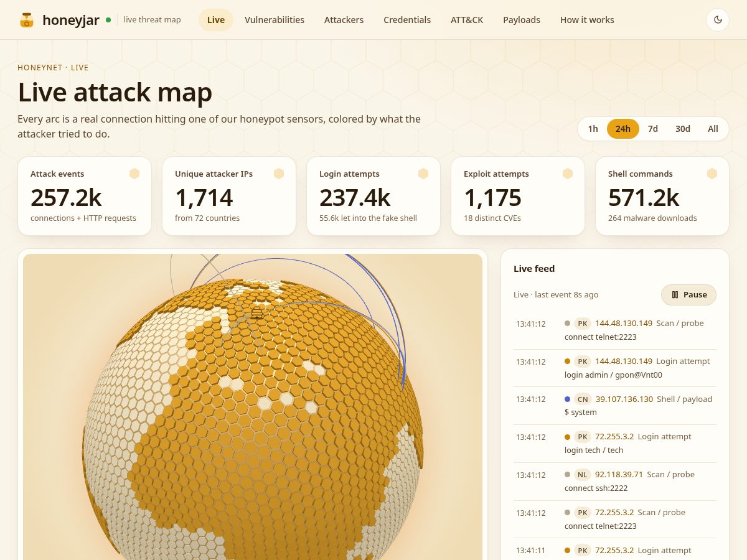This screenshot has width=747, height=560.
Task: Click 'live threat map' subtitle text
Action: click(x=153, y=20)
